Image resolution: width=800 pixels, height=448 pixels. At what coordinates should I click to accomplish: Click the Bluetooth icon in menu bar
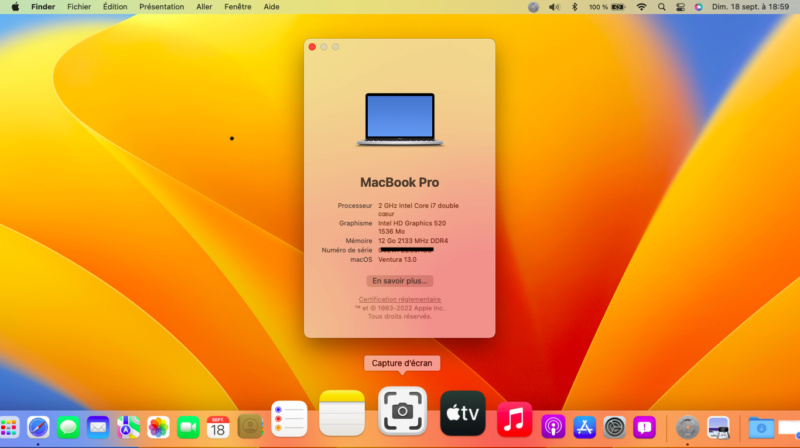point(574,7)
